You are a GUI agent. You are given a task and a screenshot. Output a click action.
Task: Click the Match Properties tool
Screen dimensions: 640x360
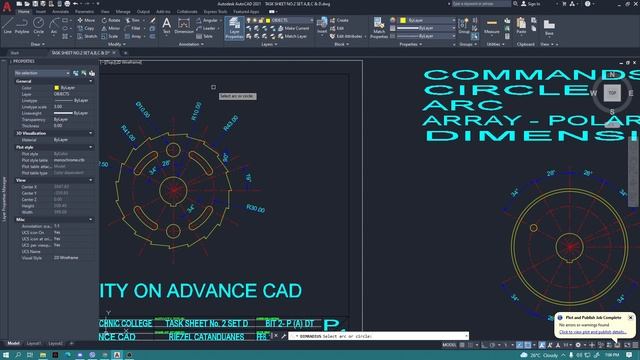pos(379,28)
